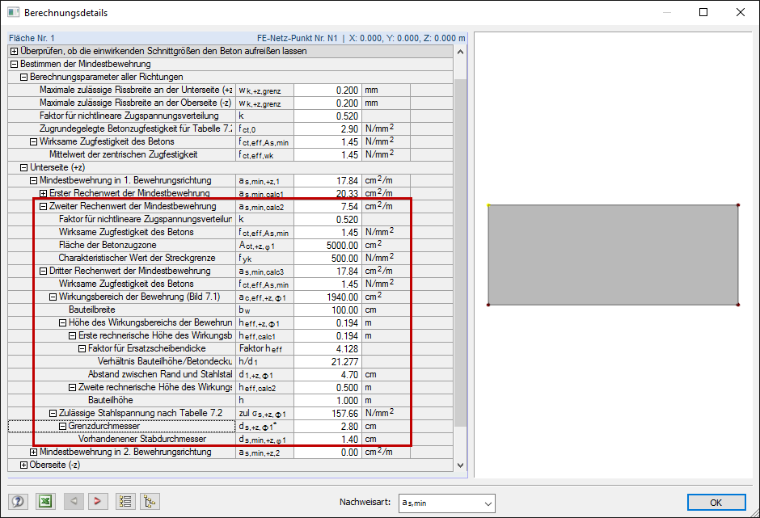This screenshot has height=518, width=760.
Task: Collapse 'Berechnungsparameter aller Richtungen' node
Action: click(24, 77)
